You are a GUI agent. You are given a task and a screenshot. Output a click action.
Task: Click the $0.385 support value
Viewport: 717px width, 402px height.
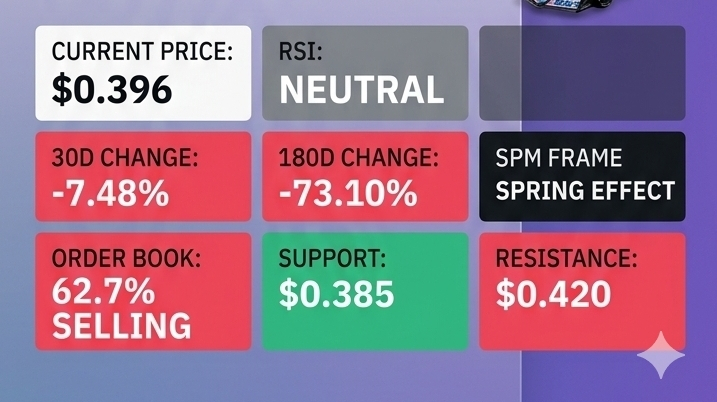coord(337,294)
